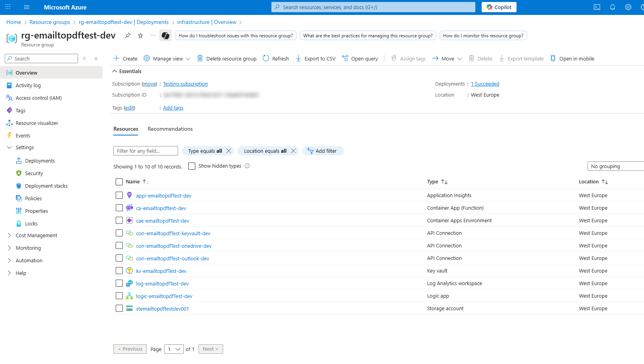Click the Add tags link
The image size is (644, 364).
(173, 108)
